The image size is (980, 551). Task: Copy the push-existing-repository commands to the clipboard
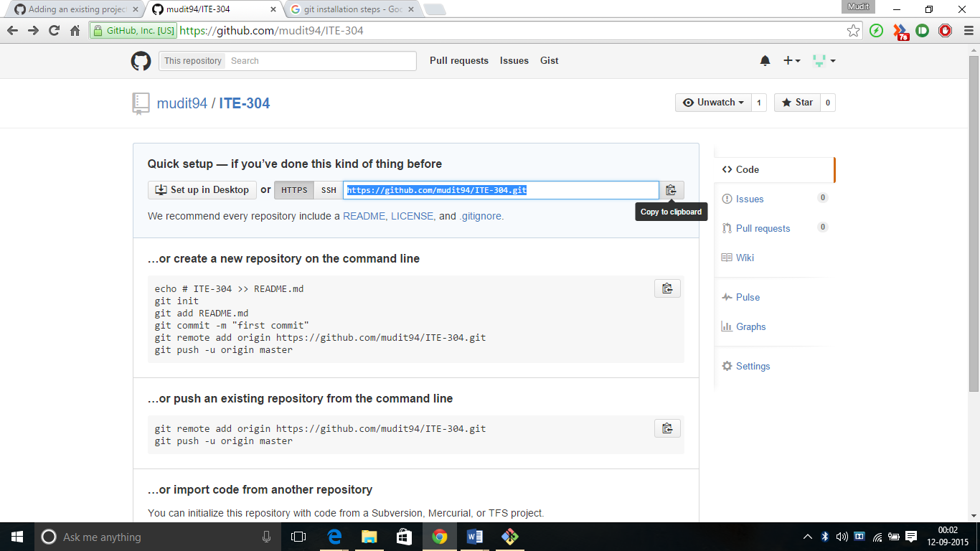(667, 428)
